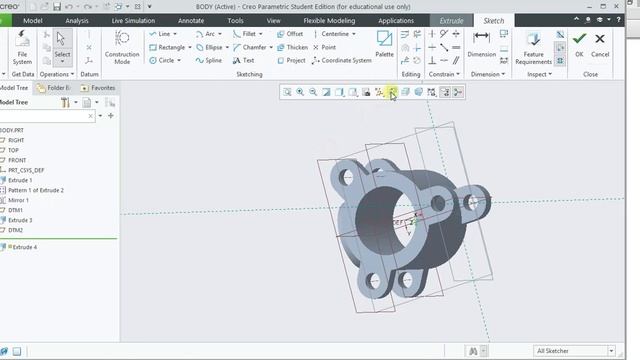Select the Rectangle sketch tool
The height and width of the screenshot is (360, 640).
tap(167, 47)
